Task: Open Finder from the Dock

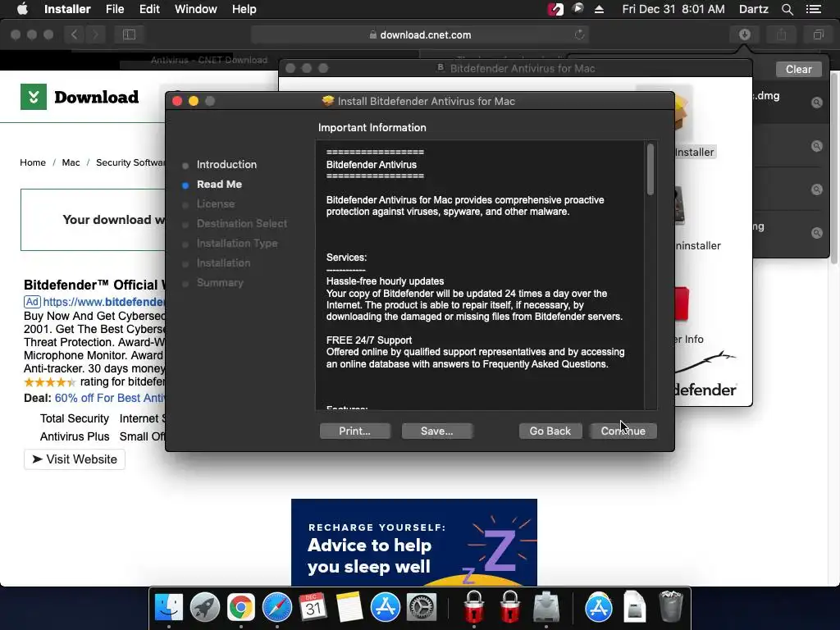Action: point(168,608)
